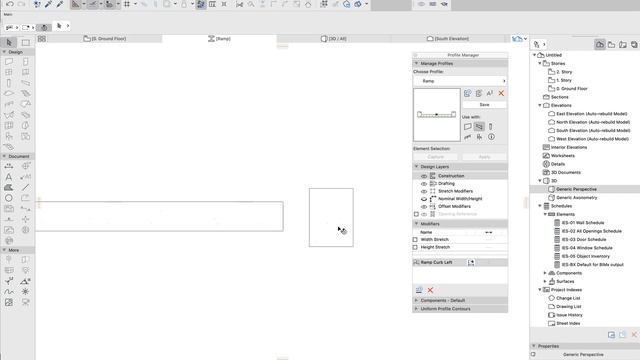The height and width of the screenshot is (360, 640).
Task: Expand Uniform Profile Contours section
Action: 416,309
